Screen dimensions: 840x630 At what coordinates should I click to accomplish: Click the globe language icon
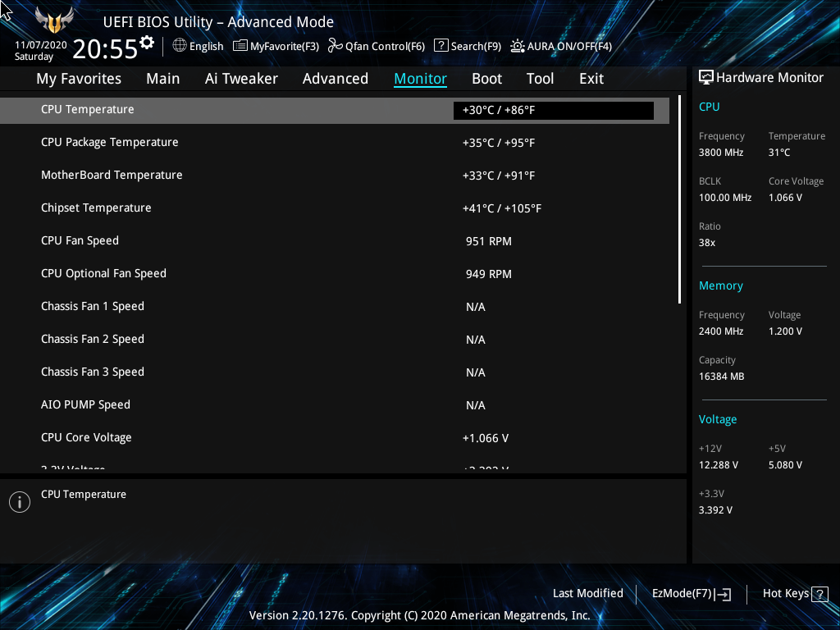point(180,46)
